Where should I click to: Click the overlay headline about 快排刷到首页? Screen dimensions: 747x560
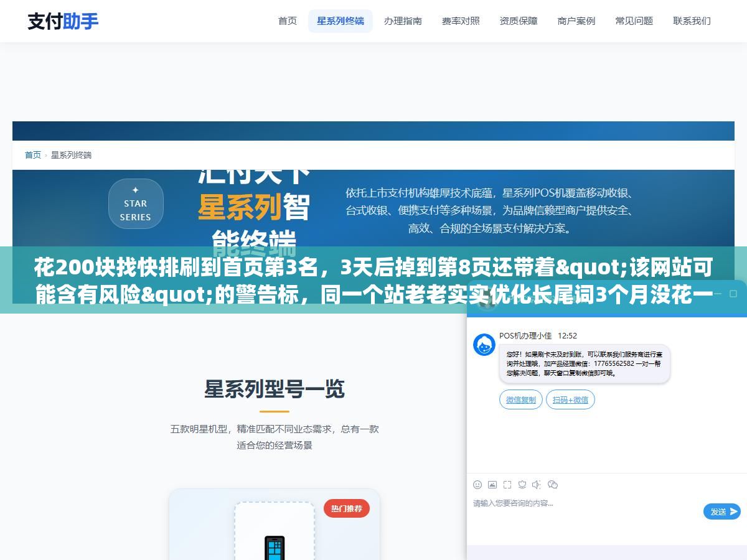(x=374, y=281)
